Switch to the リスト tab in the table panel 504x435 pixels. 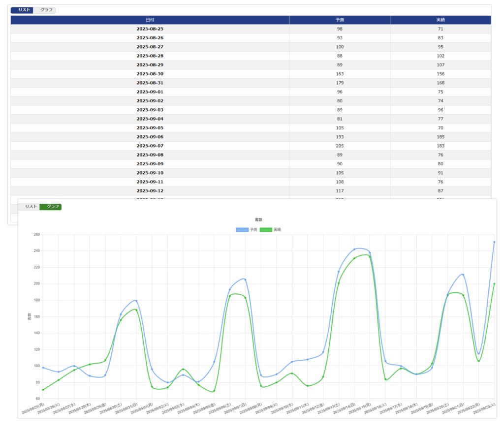(x=22, y=10)
